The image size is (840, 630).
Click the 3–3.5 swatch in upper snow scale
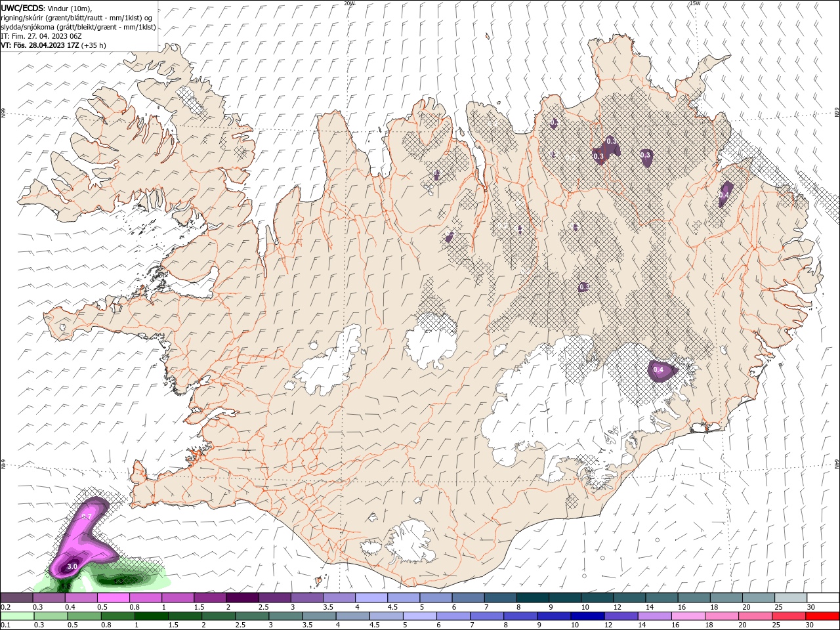(x=306, y=598)
